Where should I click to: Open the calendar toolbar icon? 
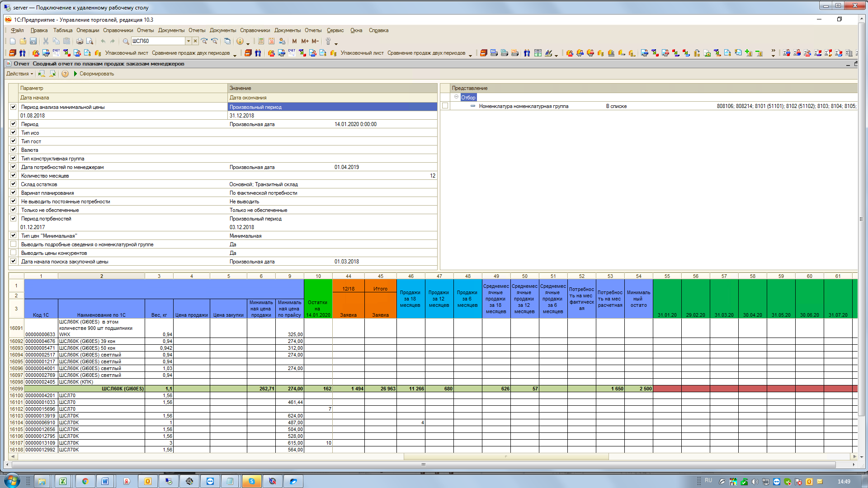coord(272,41)
